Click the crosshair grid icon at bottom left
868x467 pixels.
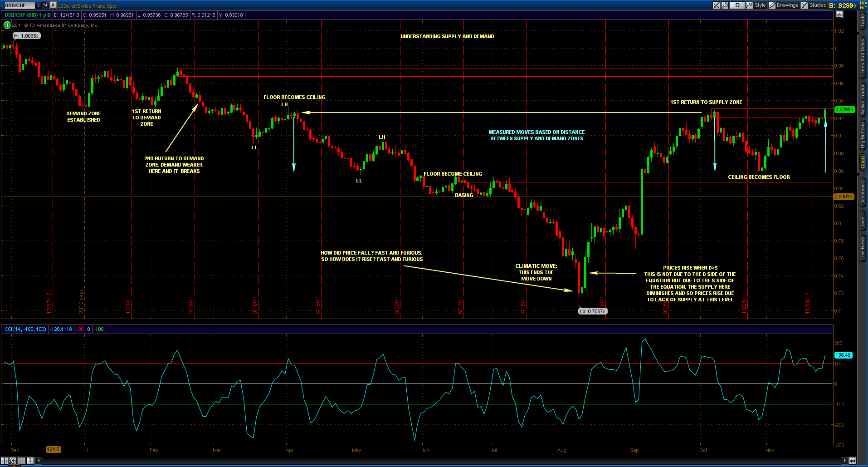(5, 461)
